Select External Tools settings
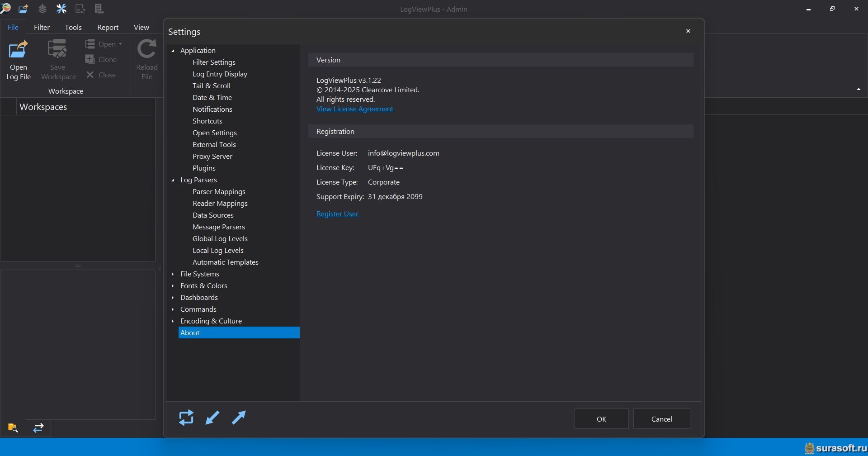The height and width of the screenshot is (456, 868). coord(214,145)
